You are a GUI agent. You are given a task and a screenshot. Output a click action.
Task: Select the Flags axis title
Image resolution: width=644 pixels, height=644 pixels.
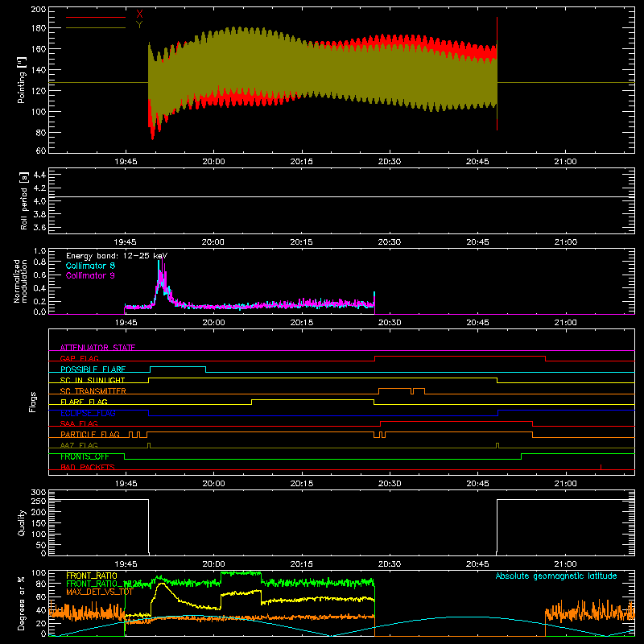click(33, 402)
